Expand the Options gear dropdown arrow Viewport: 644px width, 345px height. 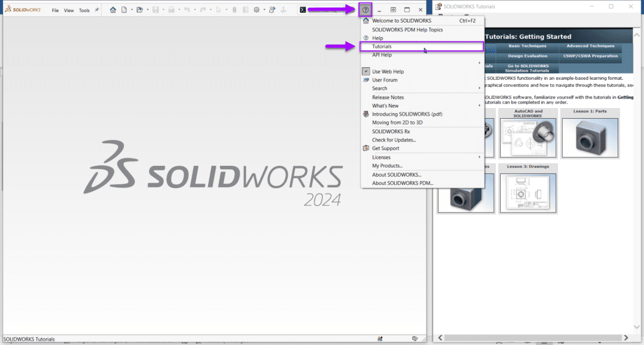pyautogui.click(x=264, y=10)
